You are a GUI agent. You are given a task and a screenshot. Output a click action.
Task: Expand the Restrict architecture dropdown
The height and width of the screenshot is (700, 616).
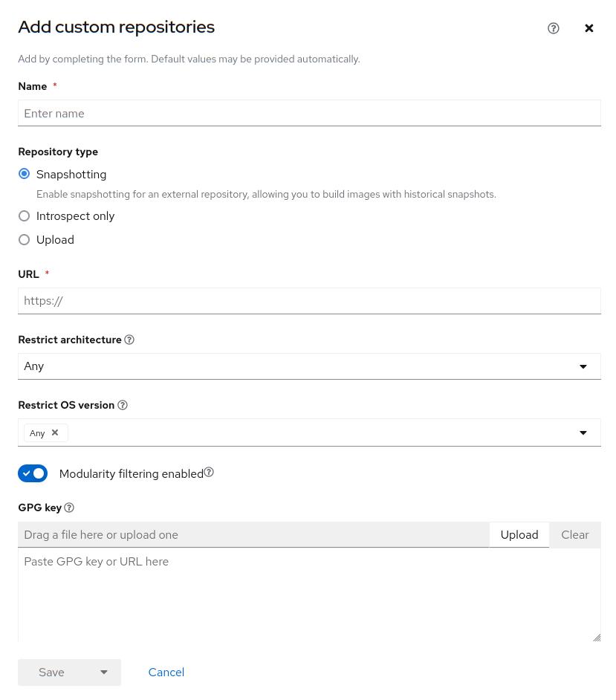tap(583, 366)
